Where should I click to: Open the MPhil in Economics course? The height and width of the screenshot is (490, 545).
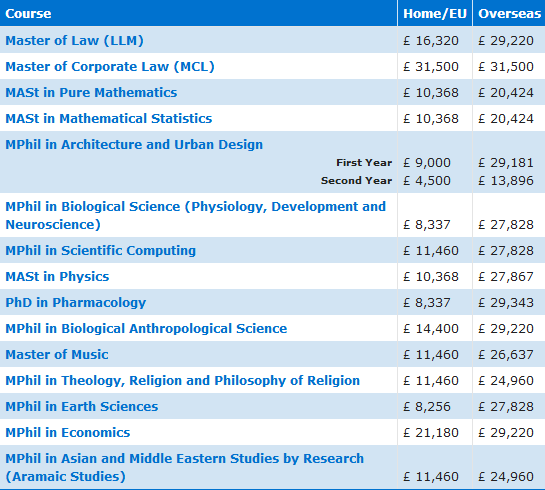click(x=67, y=433)
